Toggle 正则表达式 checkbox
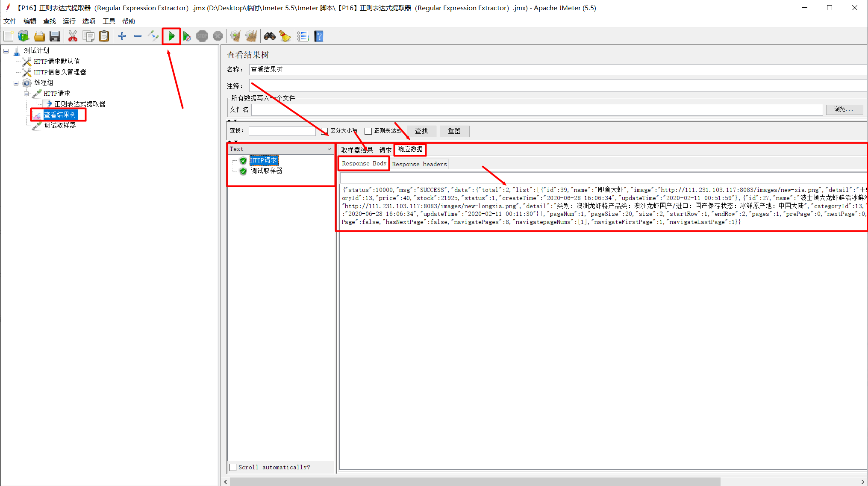This screenshot has height=486, width=868. coord(368,131)
